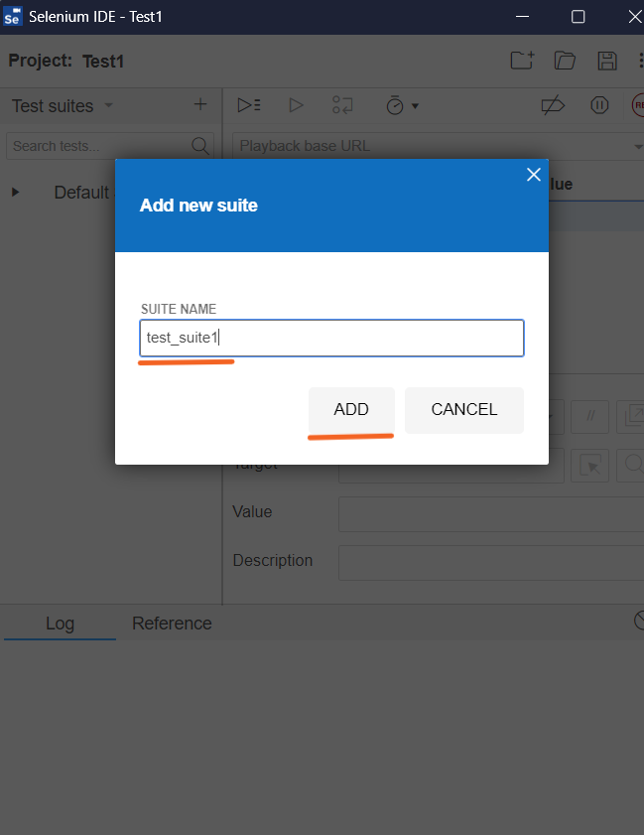Click the Suite Name input field
The width and height of the screenshot is (644, 835).
[331, 339]
